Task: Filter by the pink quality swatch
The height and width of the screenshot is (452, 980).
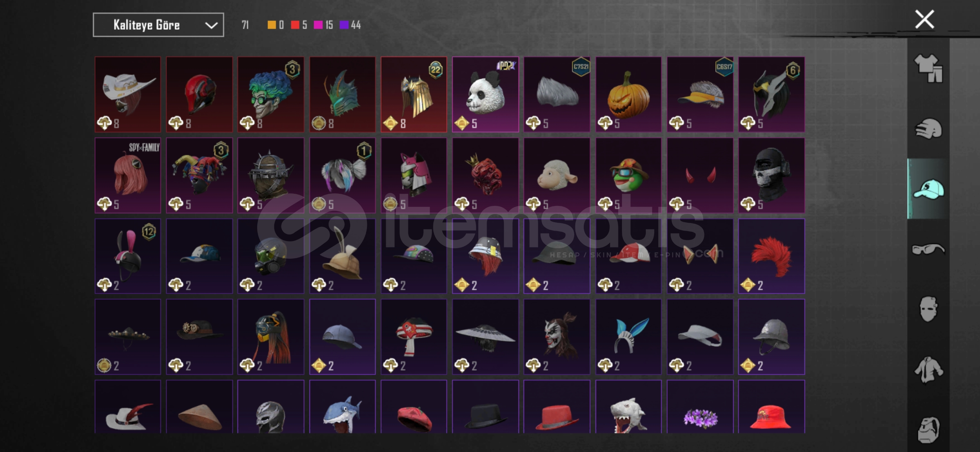Action: pyautogui.click(x=318, y=25)
